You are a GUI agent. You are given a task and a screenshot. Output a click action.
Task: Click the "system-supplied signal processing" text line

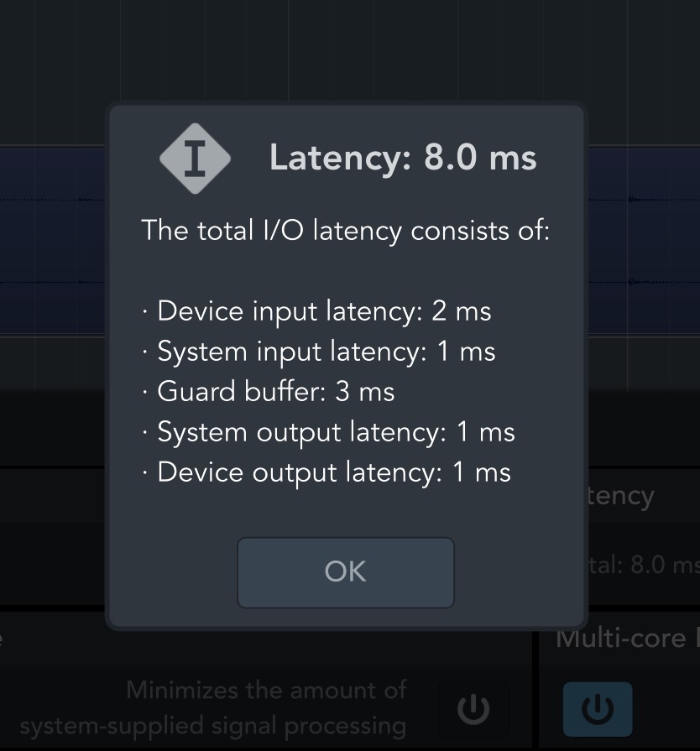click(x=212, y=726)
